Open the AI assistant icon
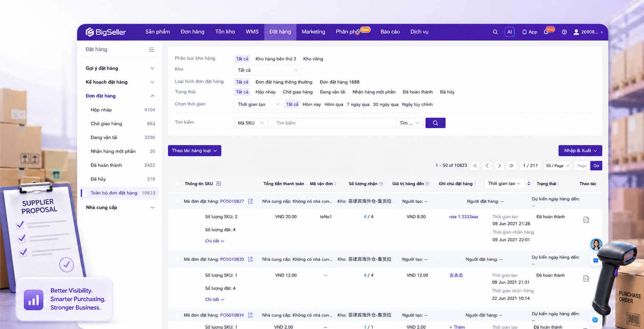644x329 pixels. pyautogui.click(x=509, y=32)
